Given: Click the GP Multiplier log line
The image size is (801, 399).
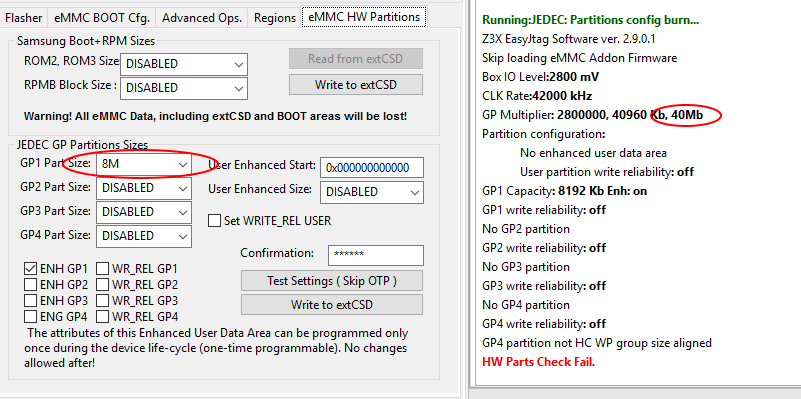Looking at the screenshot, I should pos(593,115).
